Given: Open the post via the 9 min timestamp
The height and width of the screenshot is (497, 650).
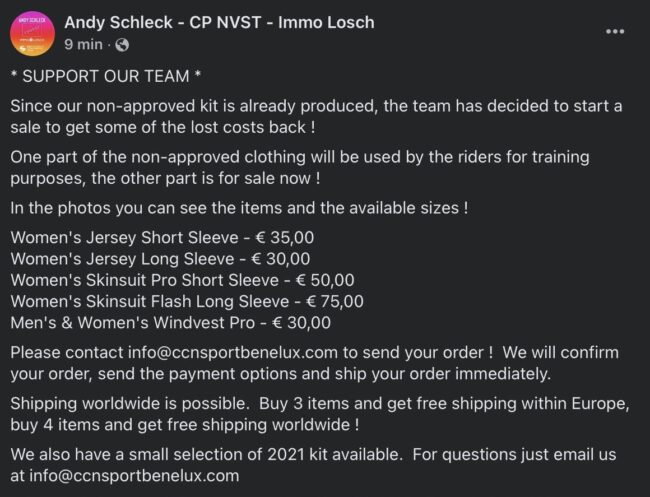Looking at the screenshot, I should (83, 44).
